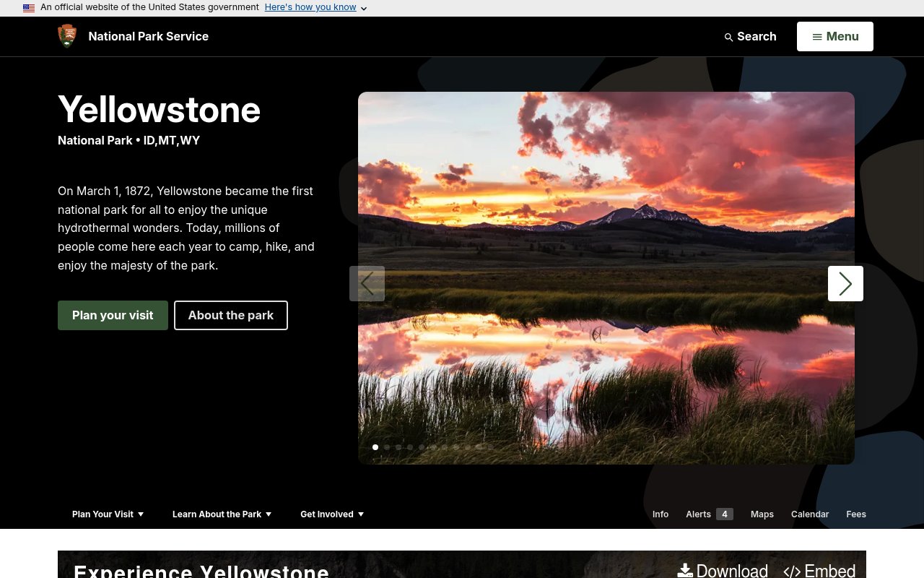Viewport: 924px width, 578px height.
Task: Click the "National Park • ID,MT,WY" subtitle
Action: [x=129, y=140]
